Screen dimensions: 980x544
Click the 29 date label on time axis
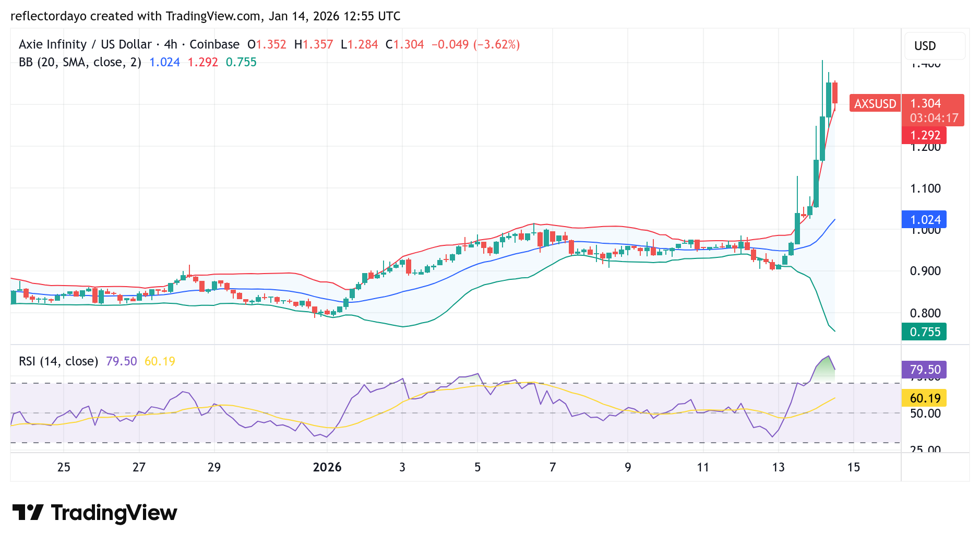click(214, 467)
